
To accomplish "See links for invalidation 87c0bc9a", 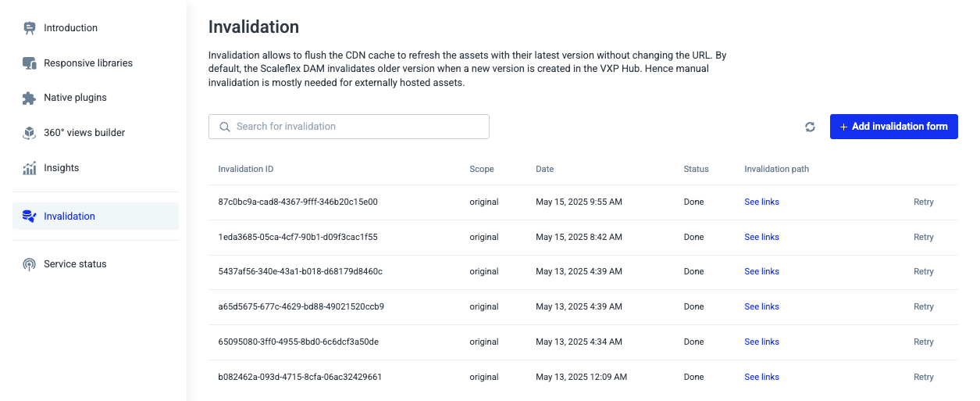I will [x=761, y=202].
